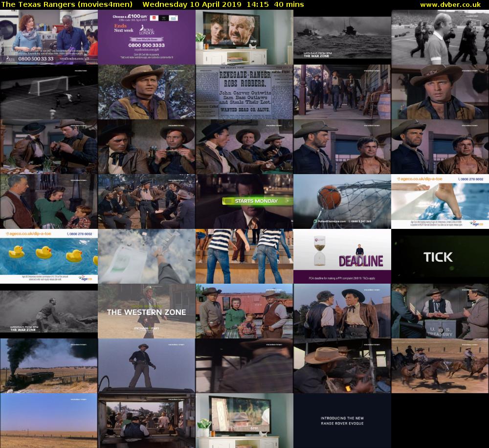The image size is (489, 448).
Task: Open the man standing on train roof thumbnail
Action: (x=147, y=366)
